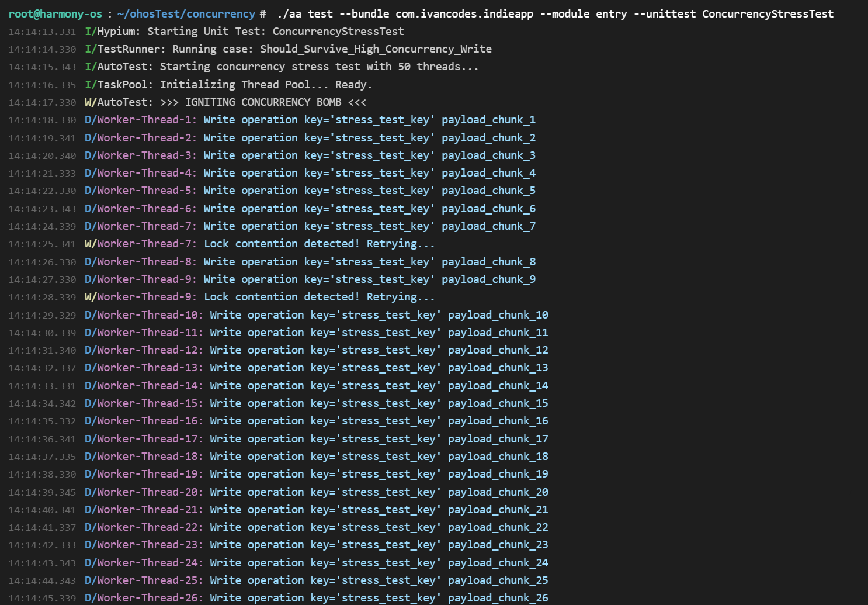
Task: Click payload_chunk_15 value
Action: pos(498,403)
